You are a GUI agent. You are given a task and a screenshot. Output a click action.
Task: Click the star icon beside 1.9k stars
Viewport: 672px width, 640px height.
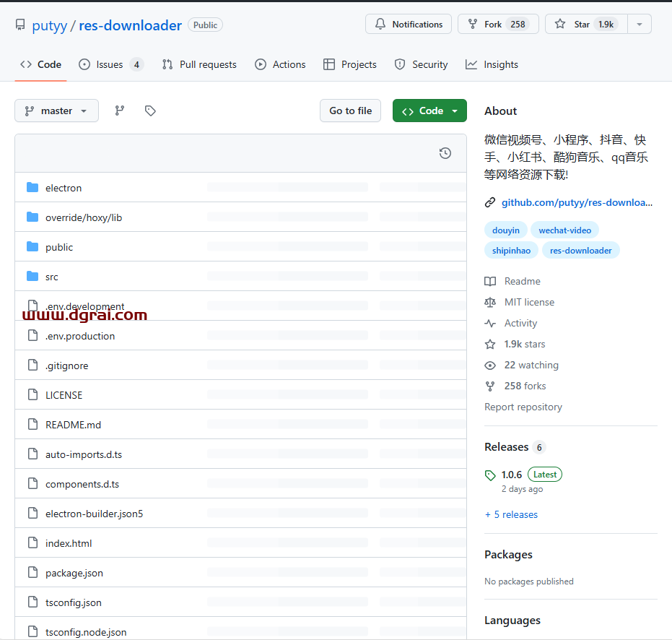(490, 345)
